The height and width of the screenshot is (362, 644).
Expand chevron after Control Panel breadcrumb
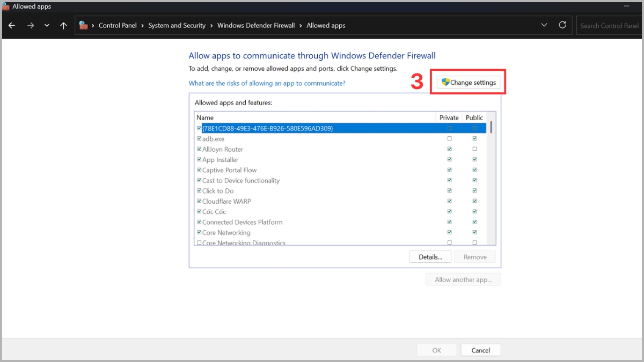click(x=143, y=25)
